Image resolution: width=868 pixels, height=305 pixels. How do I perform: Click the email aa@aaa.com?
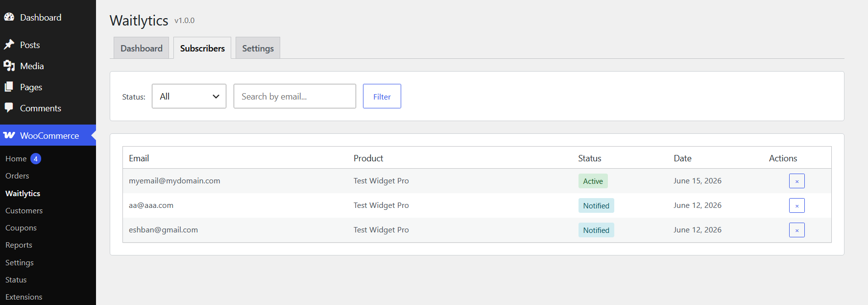151,205
